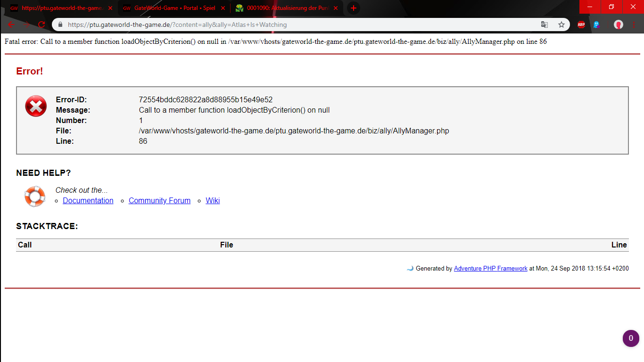The height and width of the screenshot is (362, 644).
Task: Open the red profile avatar icon
Action: pyautogui.click(x=619, y=25)
